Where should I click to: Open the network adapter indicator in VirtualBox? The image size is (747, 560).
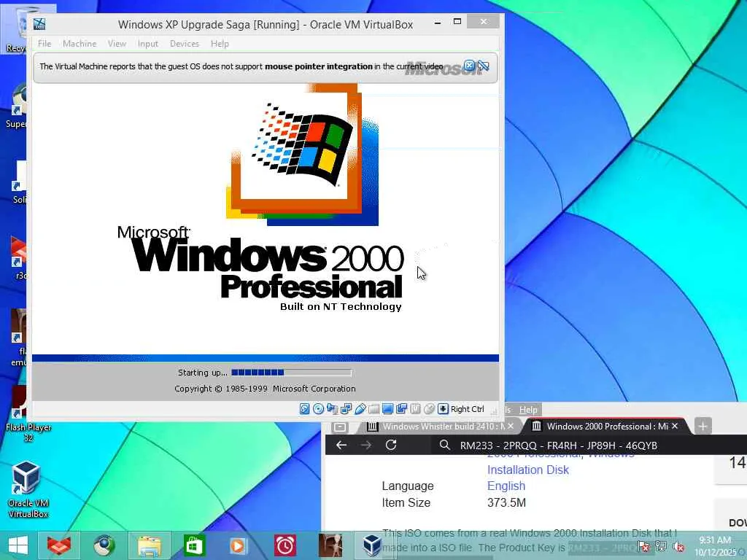347,408
